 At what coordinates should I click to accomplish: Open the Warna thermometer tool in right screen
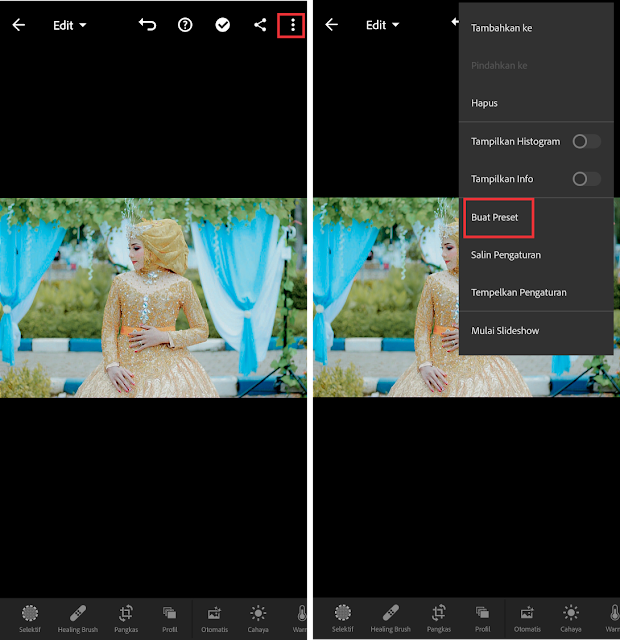click(x=613, y=618)
